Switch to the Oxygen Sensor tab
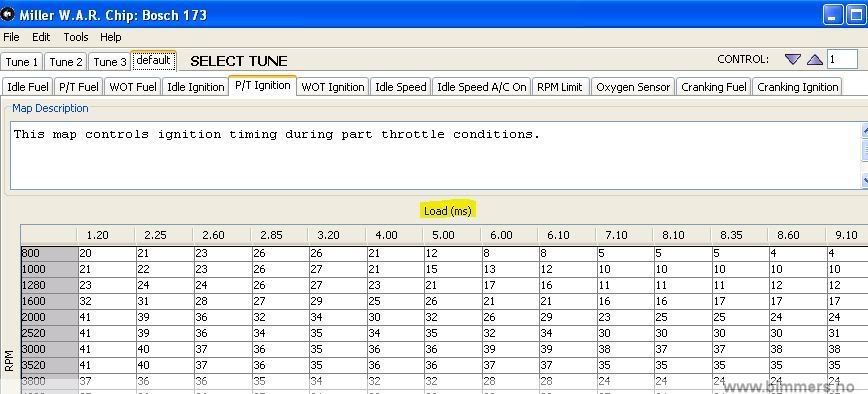The height and width of the screenshot is (394, 868). (633, 87)
